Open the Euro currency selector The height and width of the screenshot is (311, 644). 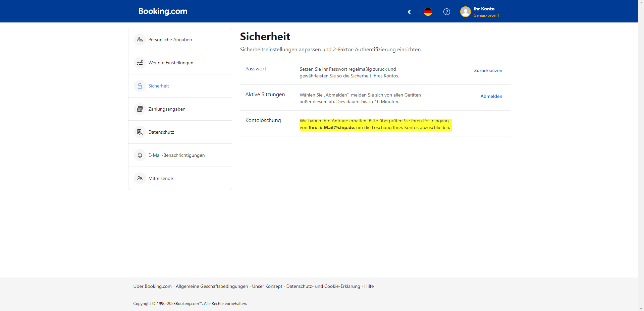[x=409, y=12]
